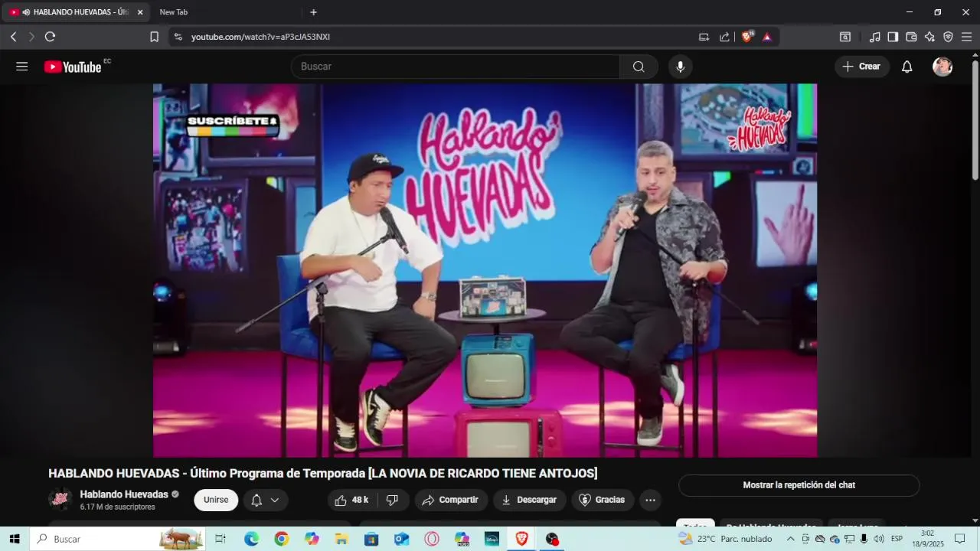Like the video with 48 k likes
Screen dimensions: 980x551
(351, 500)
